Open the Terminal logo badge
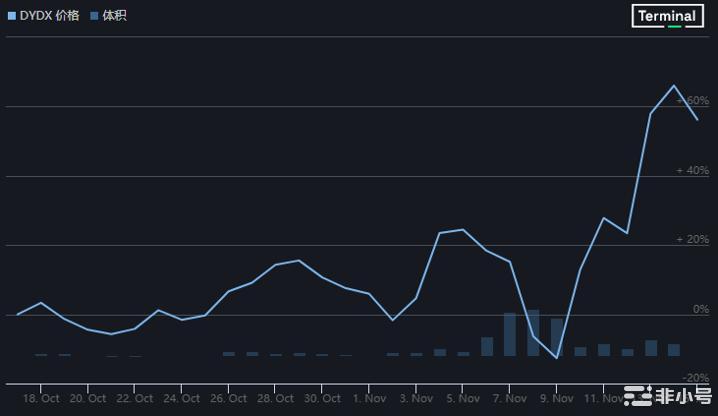This screenshot has width=718, height=416. click(667, 16)
